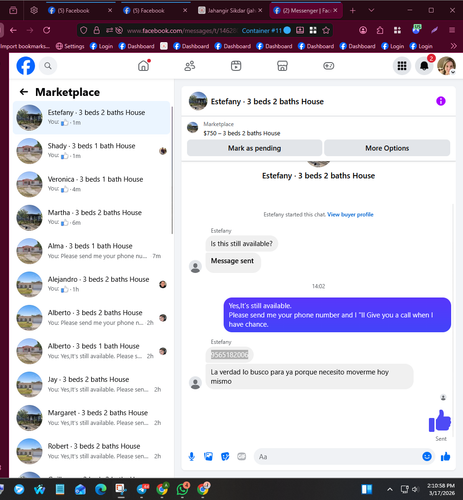The image size is (463, 500).
Task: Open Robert 3 beds 2 baths House chat
Action: point(92,451)
